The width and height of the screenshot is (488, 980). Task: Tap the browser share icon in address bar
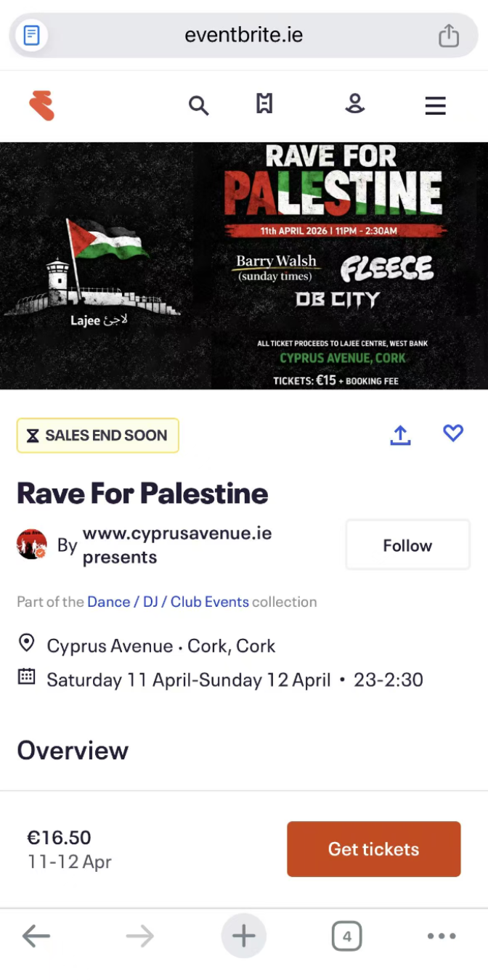(x=448, y=35)
